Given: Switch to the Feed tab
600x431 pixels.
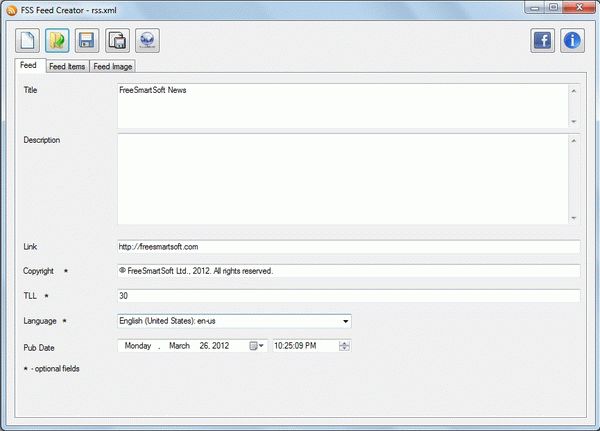Looking at the screenshot, I should point(29,65).
